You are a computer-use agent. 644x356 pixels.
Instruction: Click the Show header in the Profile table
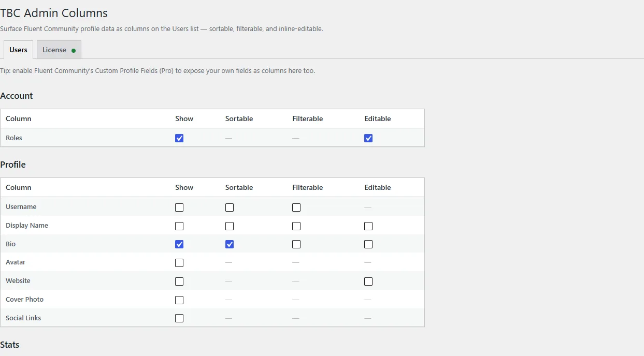tap(184, 187)
